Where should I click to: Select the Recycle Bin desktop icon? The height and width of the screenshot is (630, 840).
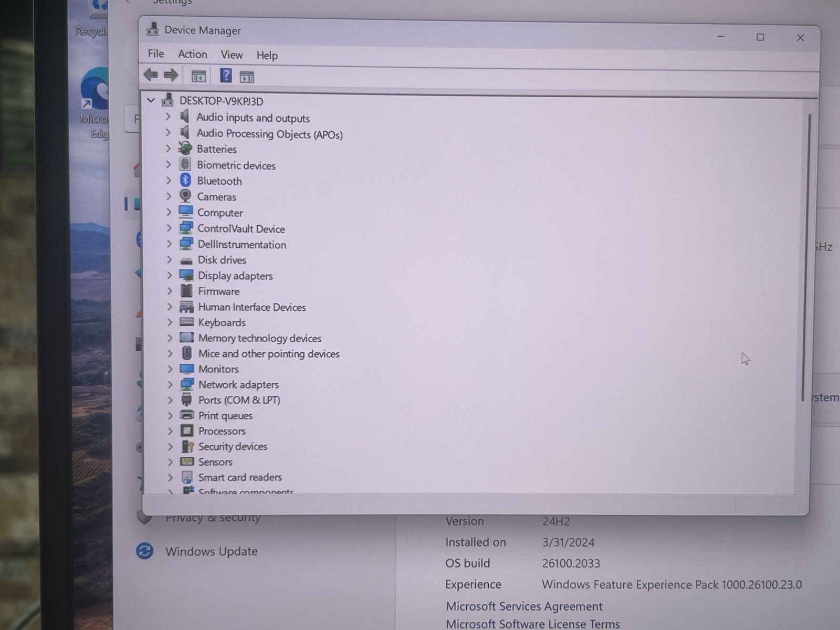[92, 19]
